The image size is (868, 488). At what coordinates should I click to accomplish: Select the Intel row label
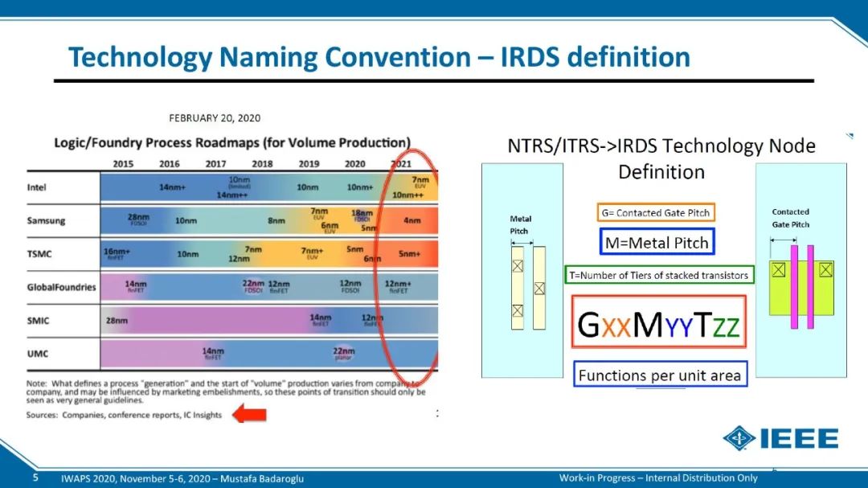click(x=36, y=187)
